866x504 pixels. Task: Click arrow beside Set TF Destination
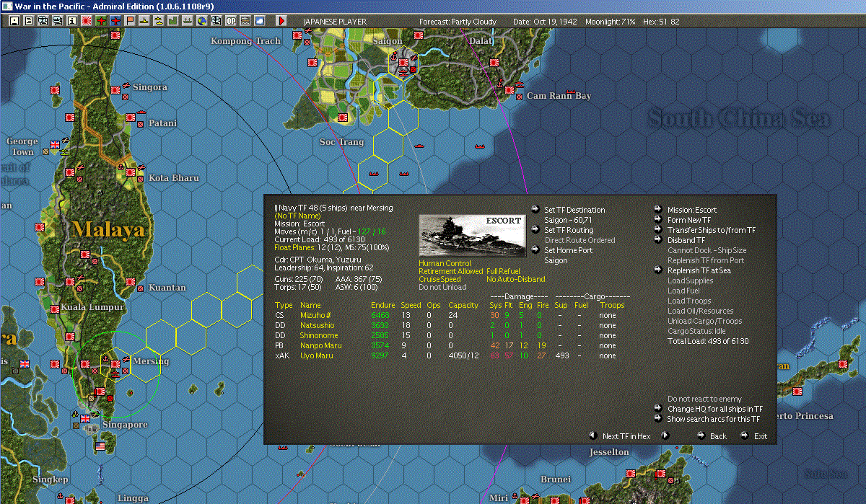tap(535, 209)
